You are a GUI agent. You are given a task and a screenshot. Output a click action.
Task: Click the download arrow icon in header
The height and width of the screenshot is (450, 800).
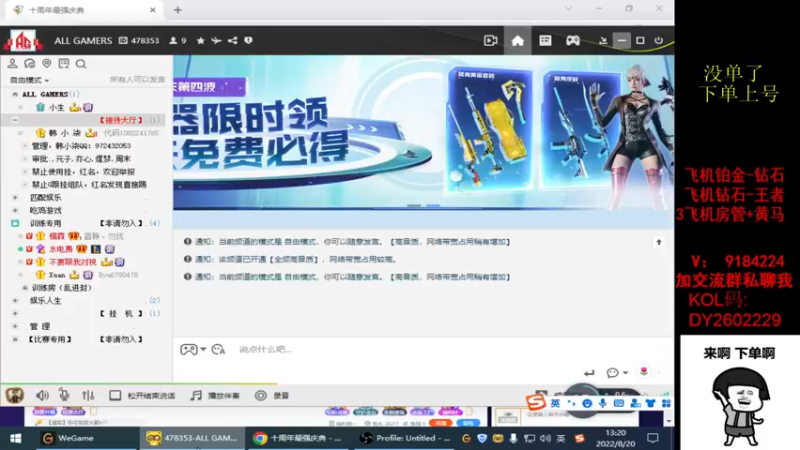point(603,40)
